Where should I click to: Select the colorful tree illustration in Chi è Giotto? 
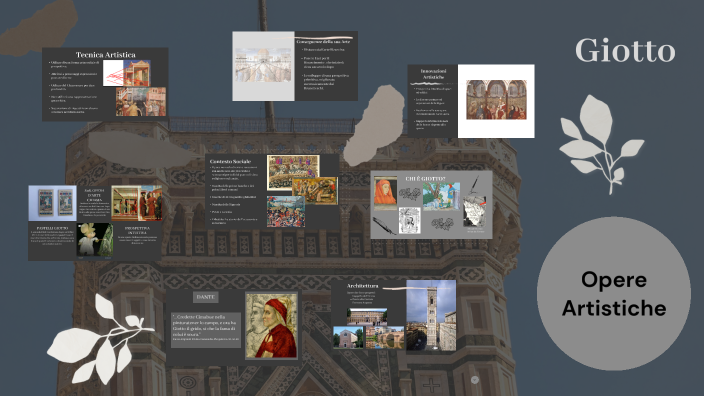(441, 196)
